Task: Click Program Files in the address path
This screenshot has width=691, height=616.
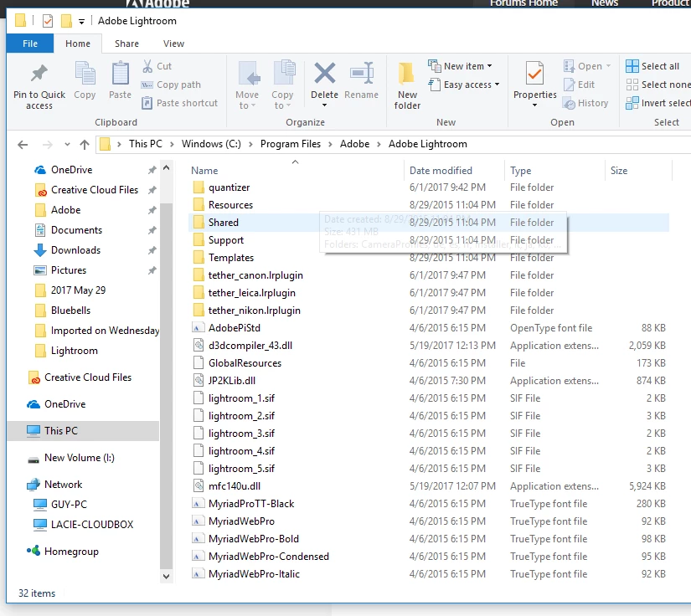Action: coord(291,144)
